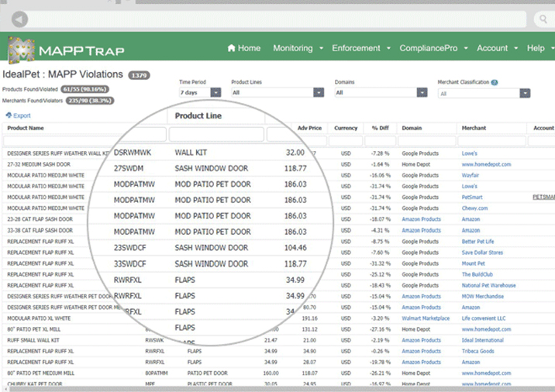Expand the Account dropdown arrow
This screenshot has width=555, height=392.
[516, 49]
